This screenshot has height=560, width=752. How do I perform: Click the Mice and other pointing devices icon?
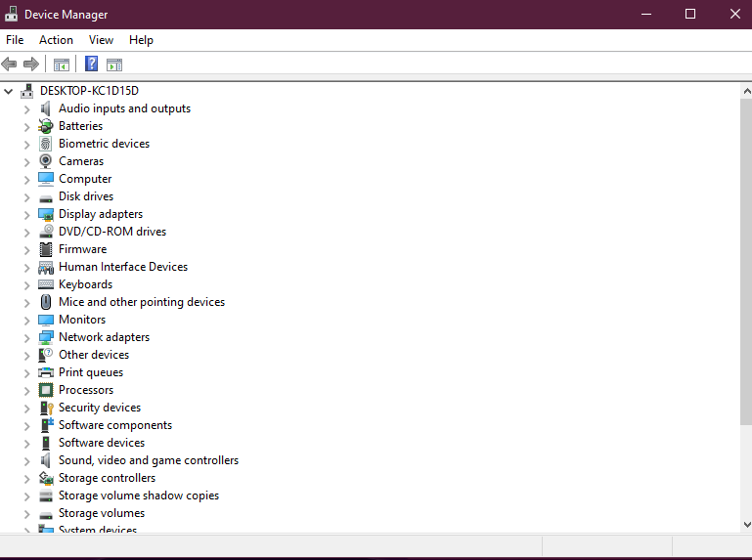pyautogui.click(x=46, y=302)
